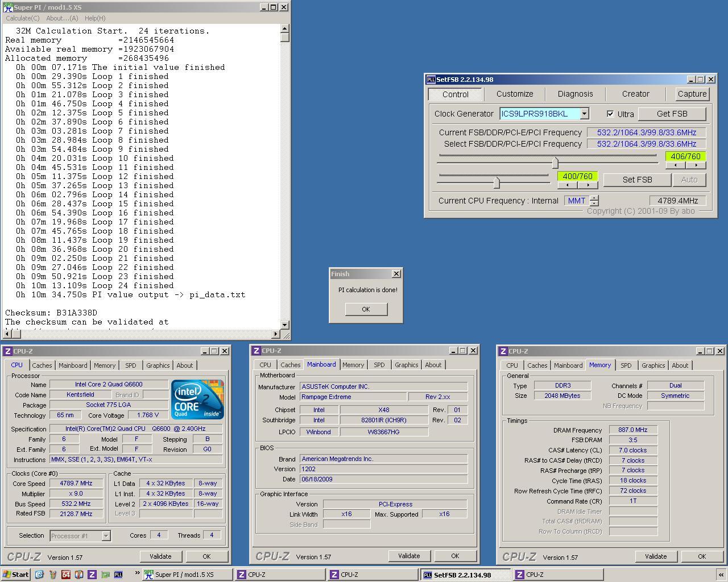
Task: Click the DRAM Frequency 887.0 MHz value
Action: [x=633, y=430]
